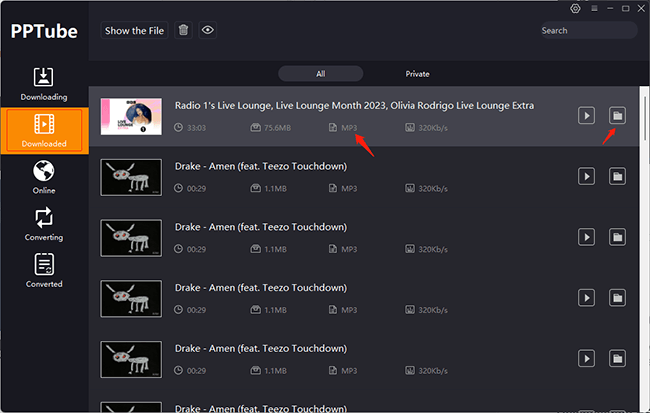This screenshot has height=413, width=650.
Task: Click the PPTube logo
Action: click(x=44, y=31)
